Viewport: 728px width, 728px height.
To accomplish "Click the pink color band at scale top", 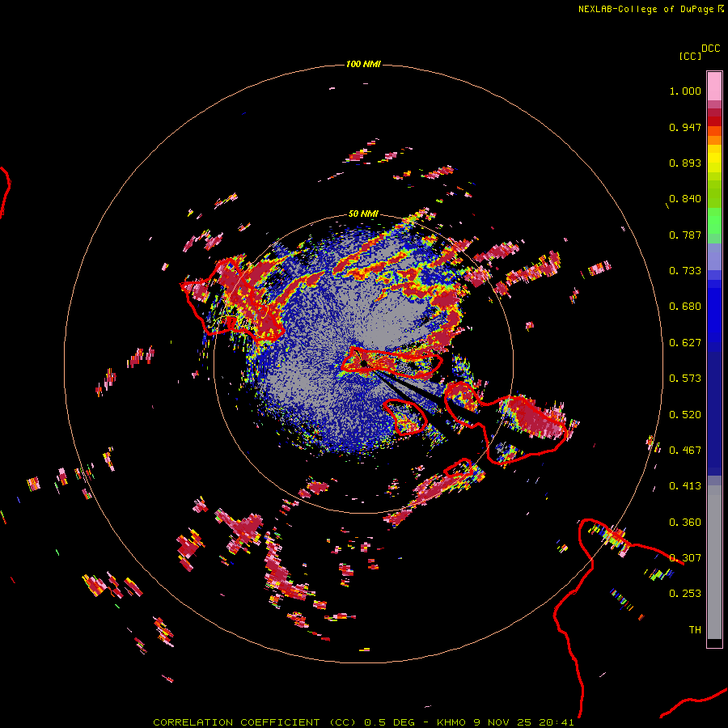I will (x=714, y=86).
